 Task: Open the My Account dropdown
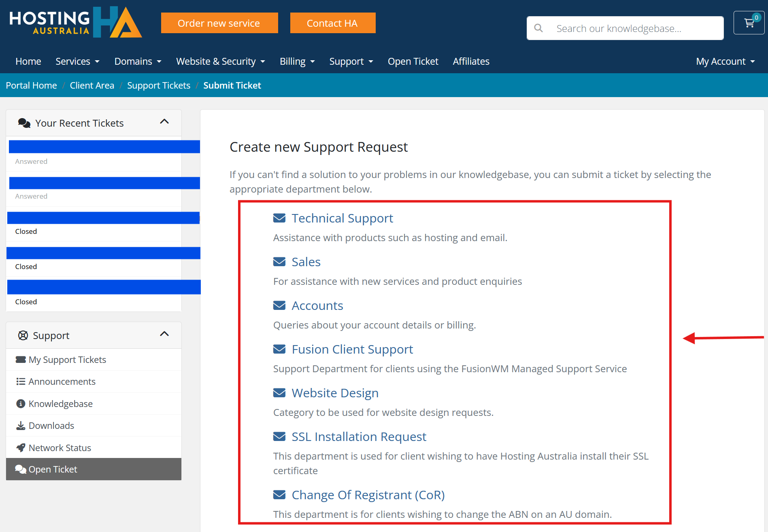point(725,61)
